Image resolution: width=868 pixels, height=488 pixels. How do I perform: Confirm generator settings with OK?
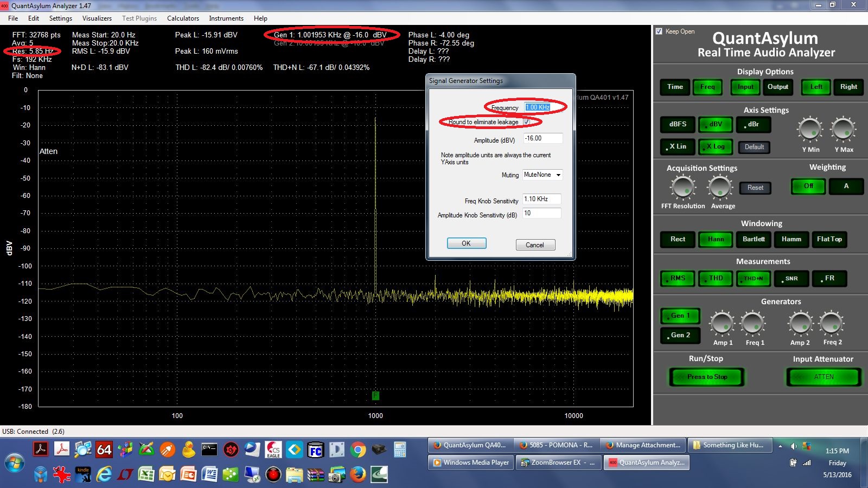click(x=466, y=243)
